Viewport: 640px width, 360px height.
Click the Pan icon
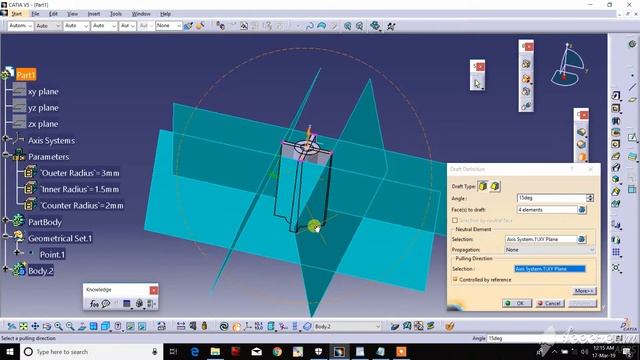tap(35, 326)
